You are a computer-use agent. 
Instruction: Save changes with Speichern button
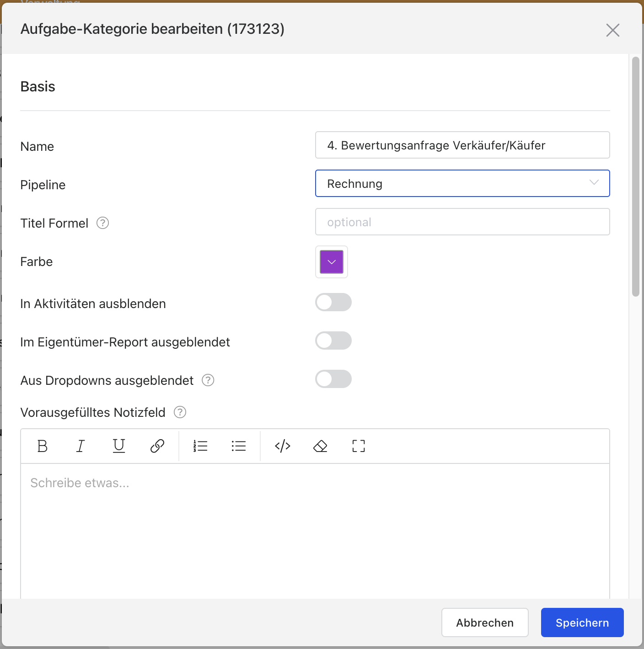point(582,622)
